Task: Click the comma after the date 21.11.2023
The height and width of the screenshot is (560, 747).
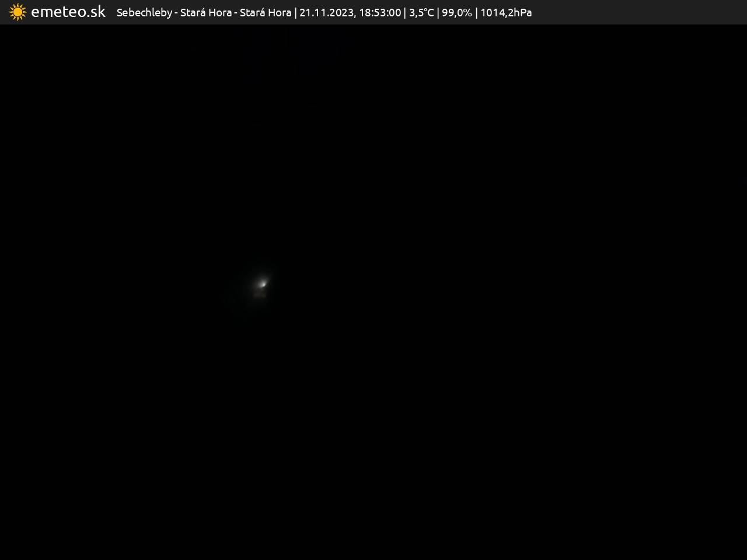Action: 354,15
